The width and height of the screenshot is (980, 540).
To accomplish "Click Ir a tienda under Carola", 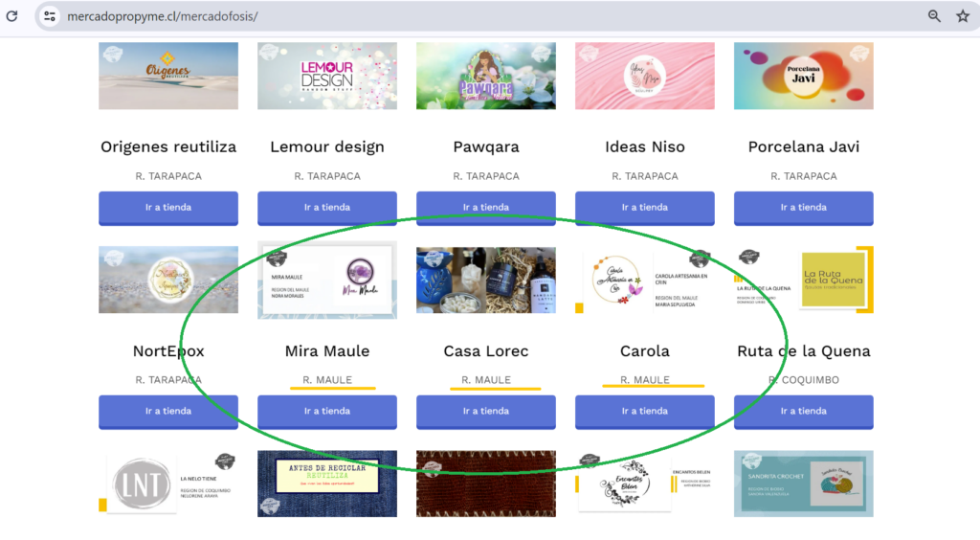I will 644,412.
